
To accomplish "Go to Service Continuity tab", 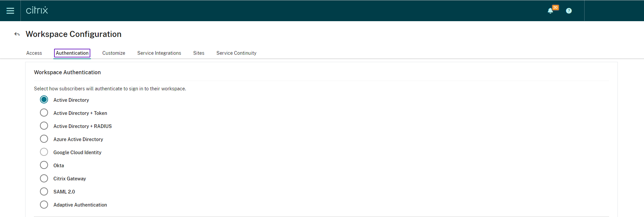I will 236,53.
